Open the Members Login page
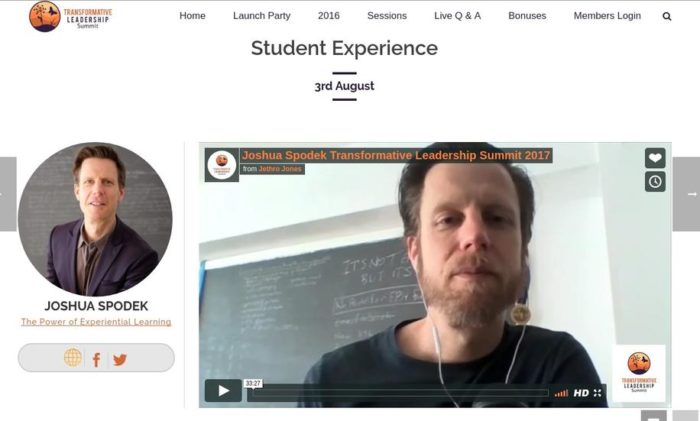This screenshot has height=421, width=700. pyautogui.click(x=607, y=16)
